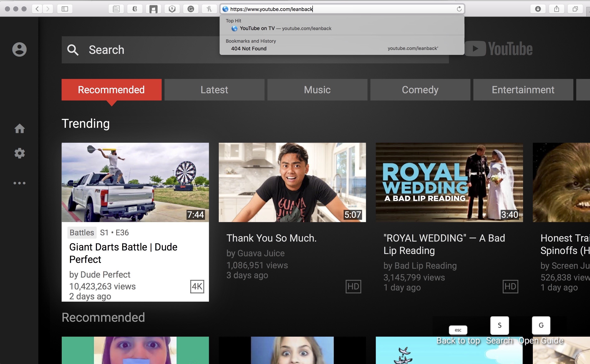Open the account profile icon
Screen dimensions: 590x364
tap(19, 49)
